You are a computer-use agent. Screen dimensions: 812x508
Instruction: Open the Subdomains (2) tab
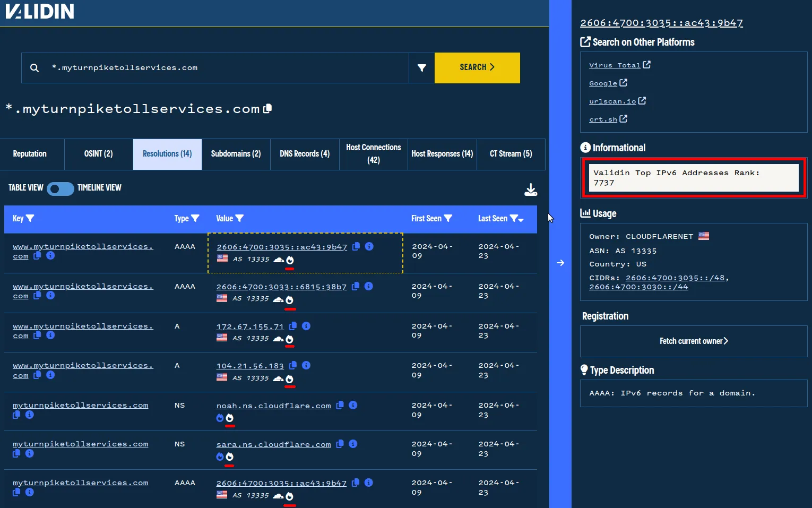(236, 154)
